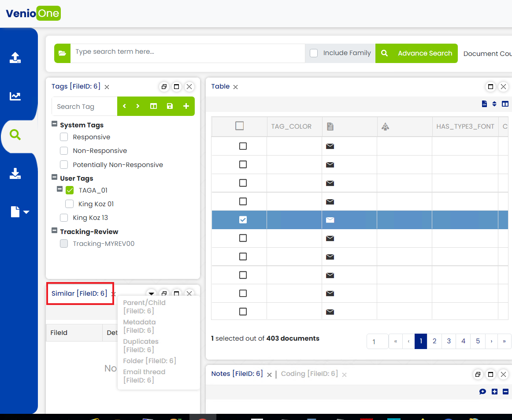Screen dimensions: 512x420
Task: Select Folder [FileID: 6] from the list
Action: point(149,361)
